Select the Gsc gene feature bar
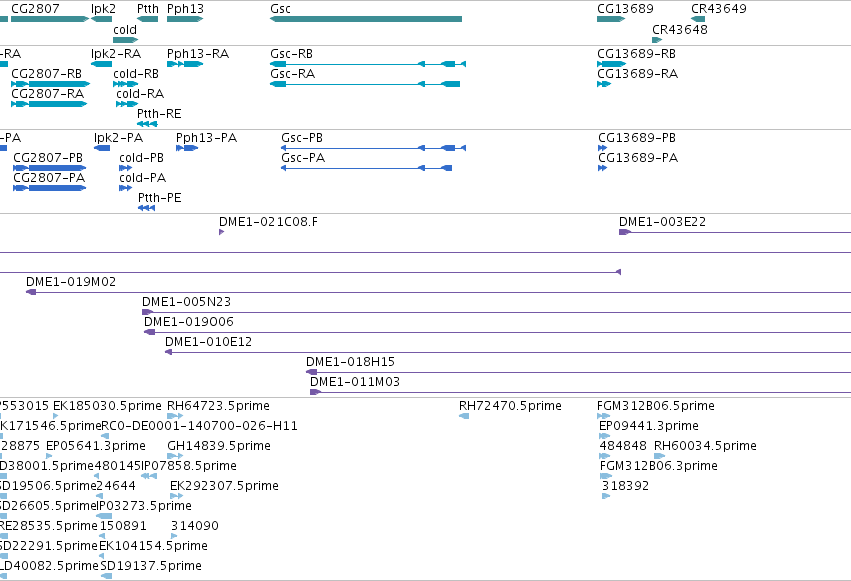 tap(366, 19)
